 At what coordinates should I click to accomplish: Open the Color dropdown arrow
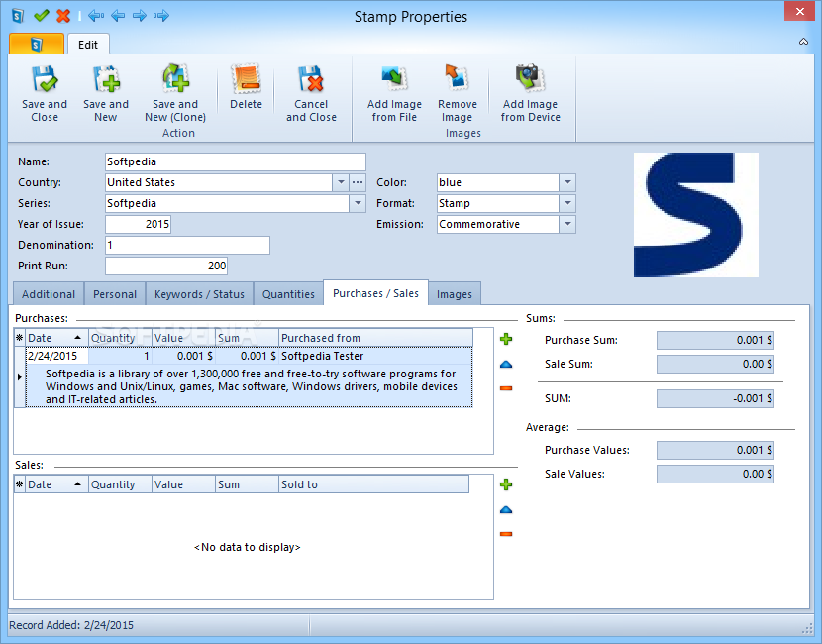567,182
